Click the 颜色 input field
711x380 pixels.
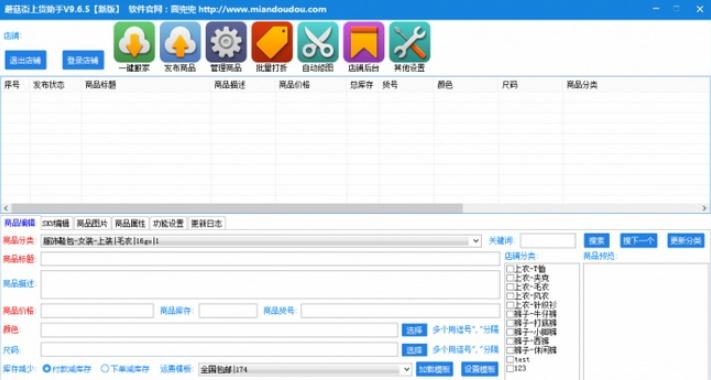tap(219, 330)
